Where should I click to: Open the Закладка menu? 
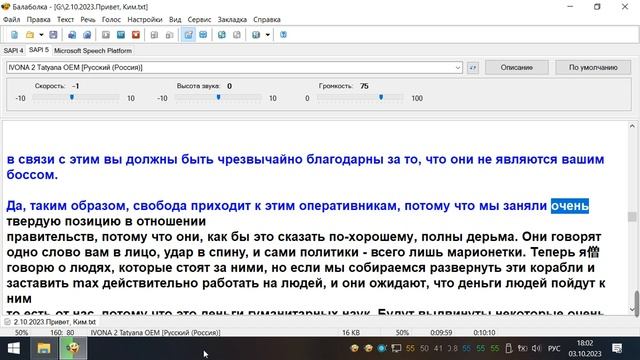[232, 20]
